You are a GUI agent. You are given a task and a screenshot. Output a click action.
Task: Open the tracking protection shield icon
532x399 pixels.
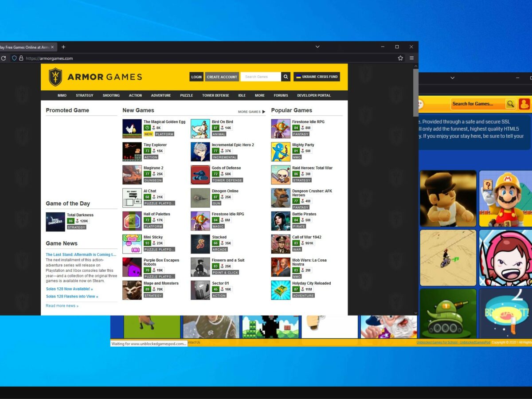14,58
